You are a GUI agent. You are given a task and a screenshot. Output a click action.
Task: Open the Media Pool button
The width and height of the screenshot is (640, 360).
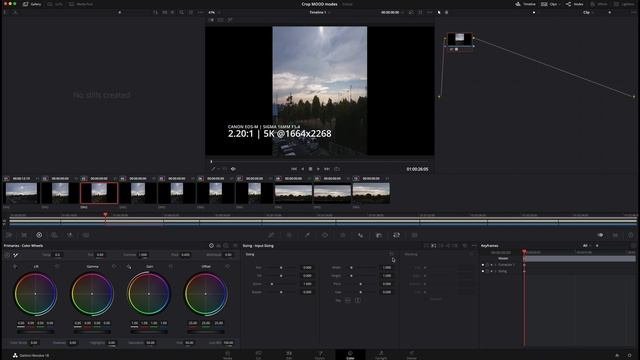pos(81,4)
